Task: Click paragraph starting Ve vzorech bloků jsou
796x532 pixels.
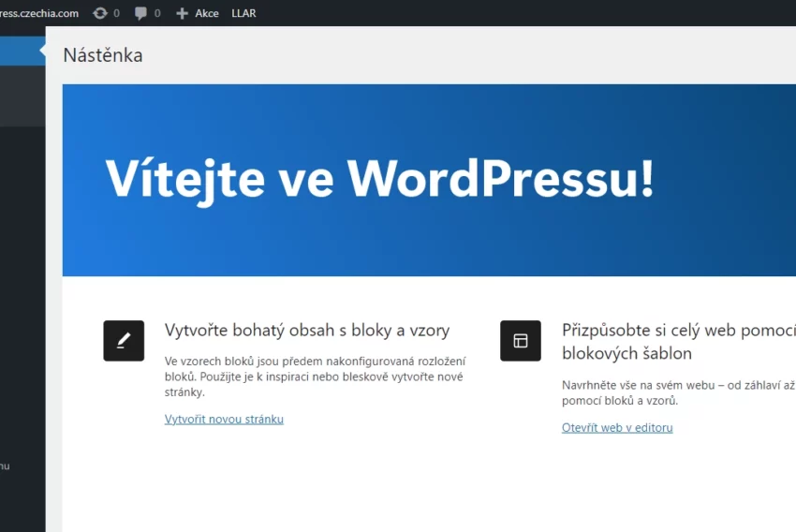Action: point(316,377)
